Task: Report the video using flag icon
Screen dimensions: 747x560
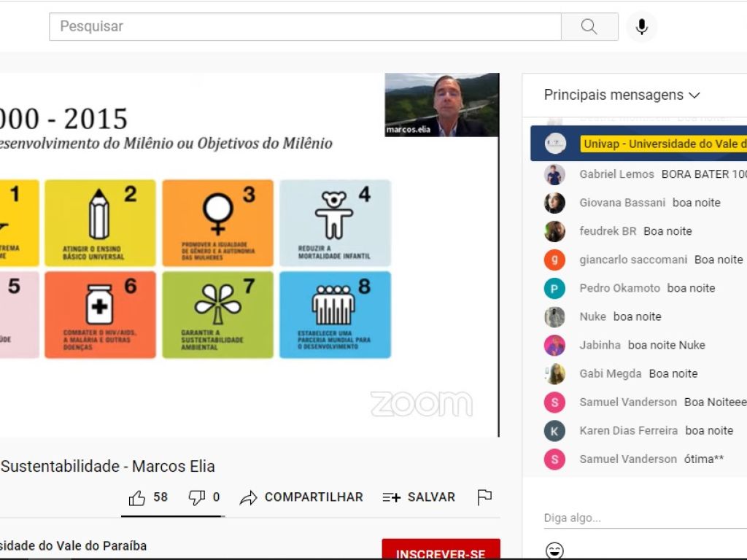Action: pyautogui.click(x=484, y=497)
